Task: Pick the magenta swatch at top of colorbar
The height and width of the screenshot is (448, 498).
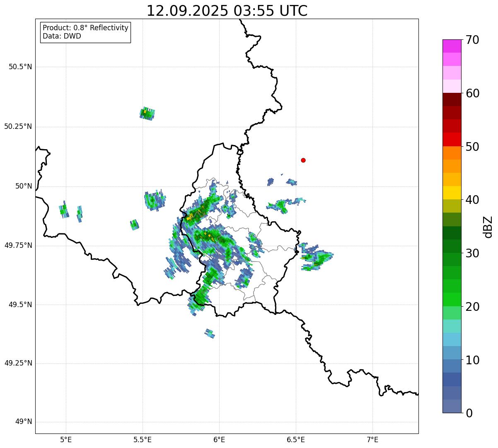Action: (452, 46)
